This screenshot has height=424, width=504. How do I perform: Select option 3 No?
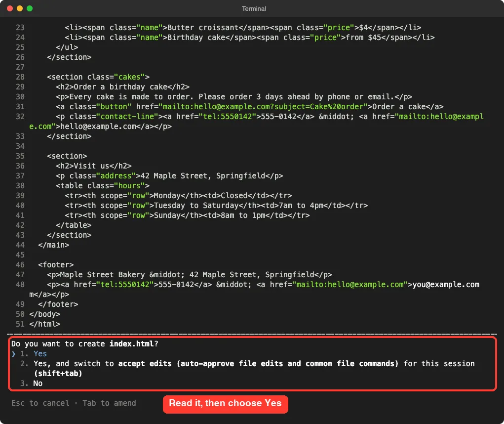pos(31,383)
